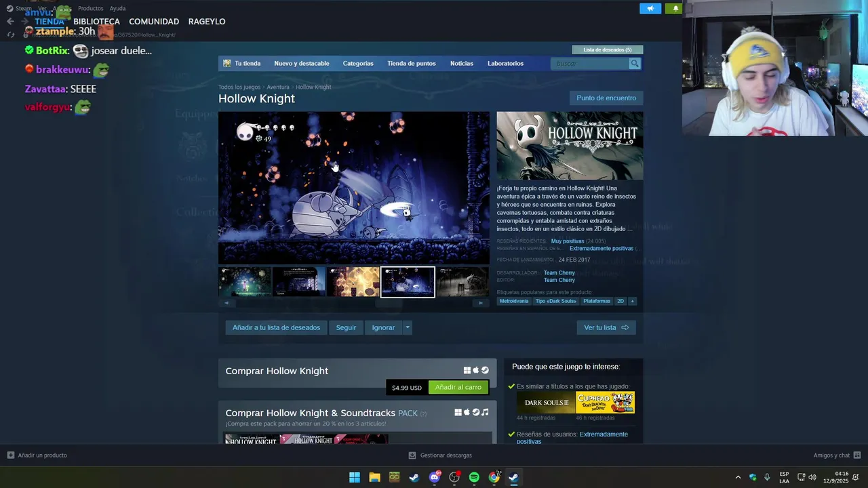This screenshot has height=488, width=868.
Task: Open Tienda de puntos tab
Action: coord(412,64)
